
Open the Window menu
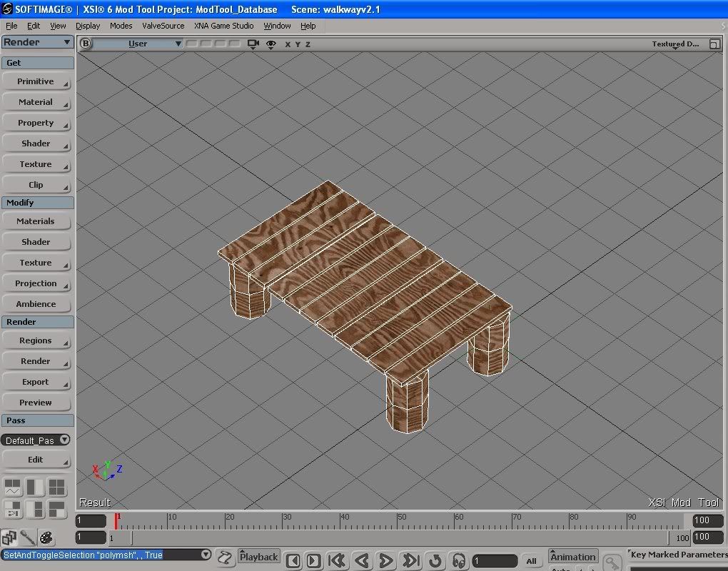tap(277, 26)
